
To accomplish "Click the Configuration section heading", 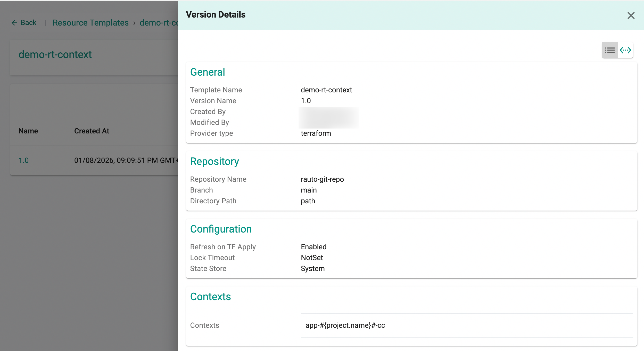I will [x=221, y=229].
